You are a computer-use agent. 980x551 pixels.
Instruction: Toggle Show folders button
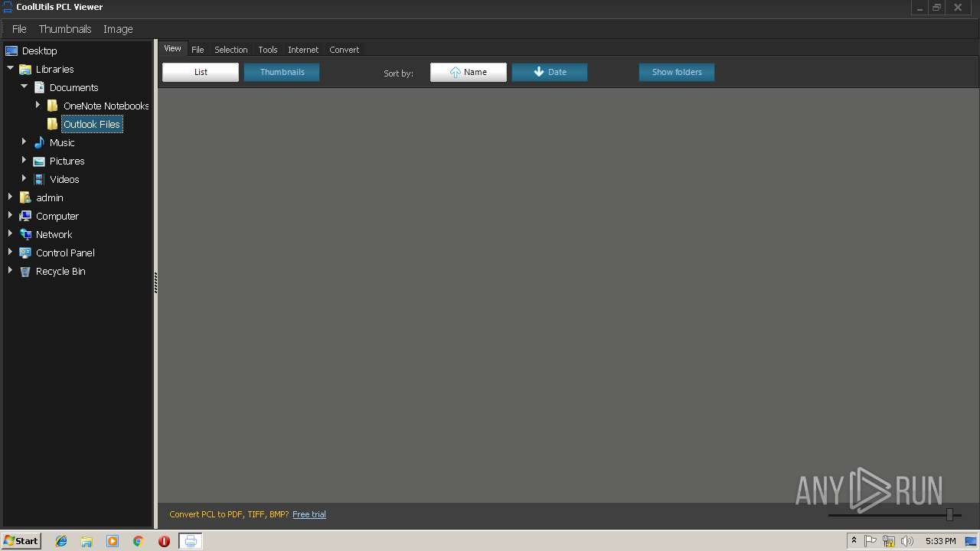tap(677, 72)
